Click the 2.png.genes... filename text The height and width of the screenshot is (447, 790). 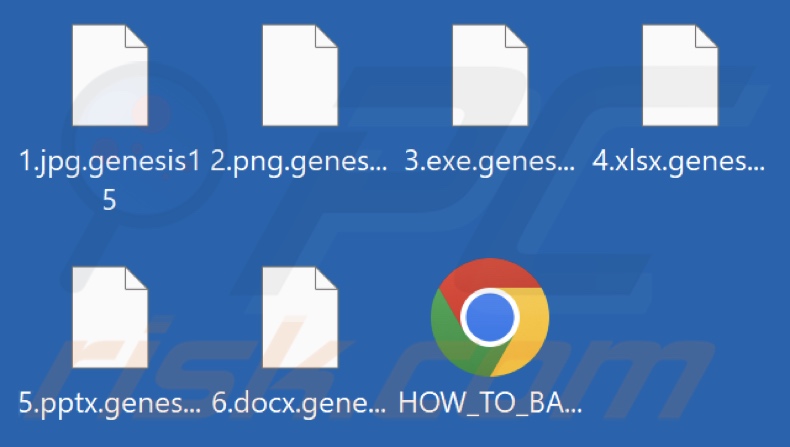click(x=299, y=162)
